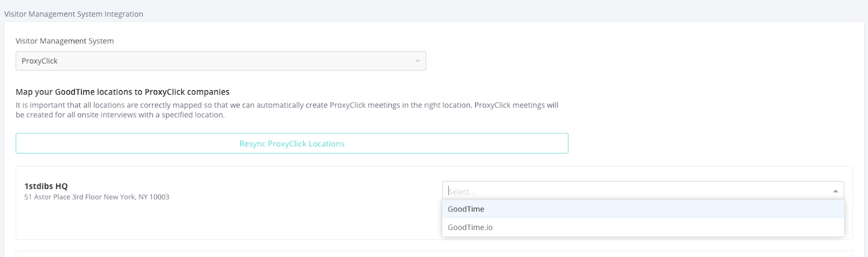
Task: Collapse the 1stdibs HQ company selector arrow
Action: pos(835,191)
